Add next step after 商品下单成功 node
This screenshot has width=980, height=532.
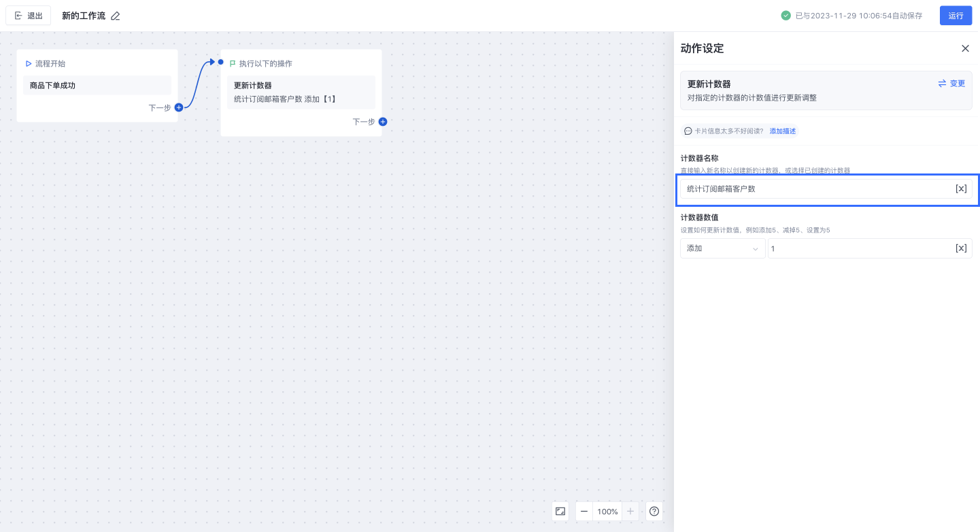pos(179,107)
